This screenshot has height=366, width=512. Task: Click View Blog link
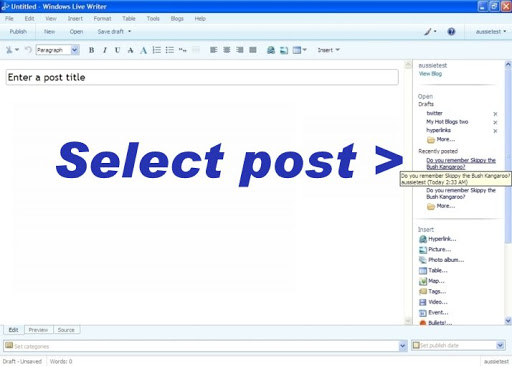tap(430, 74)
